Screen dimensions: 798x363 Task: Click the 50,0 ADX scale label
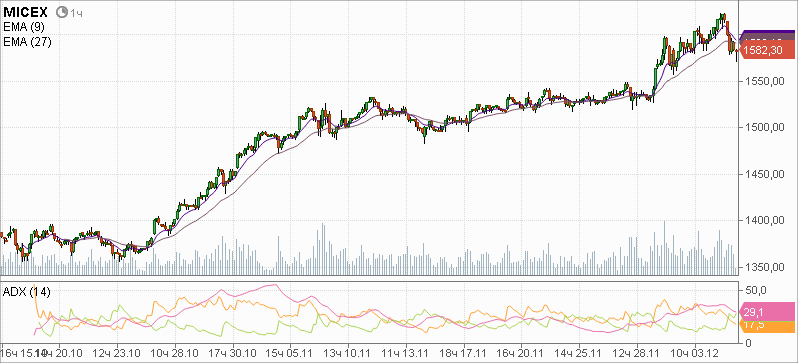tap(755, 290)
